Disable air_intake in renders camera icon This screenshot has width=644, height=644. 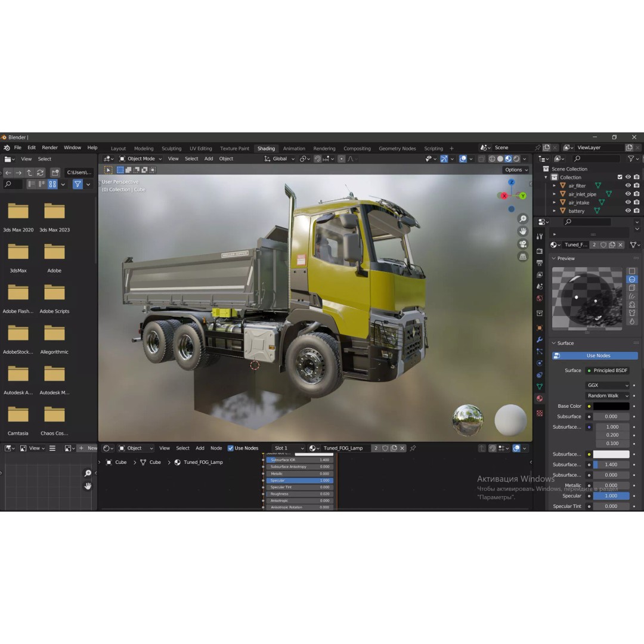coord(636,203)
